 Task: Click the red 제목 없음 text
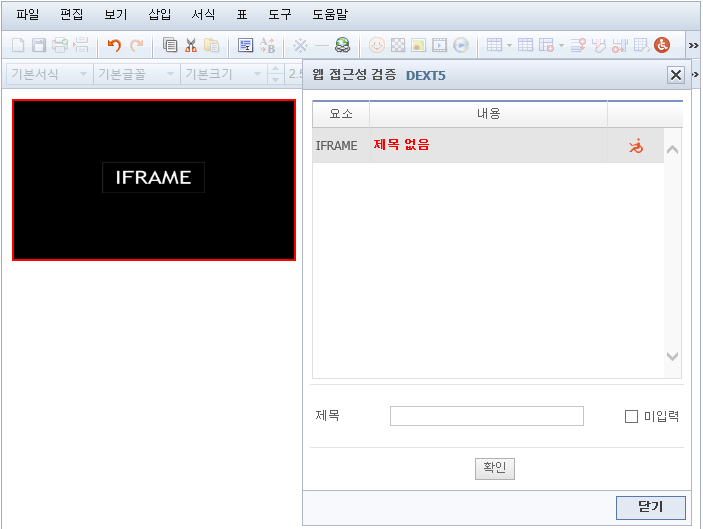click(x=401, y=145)
